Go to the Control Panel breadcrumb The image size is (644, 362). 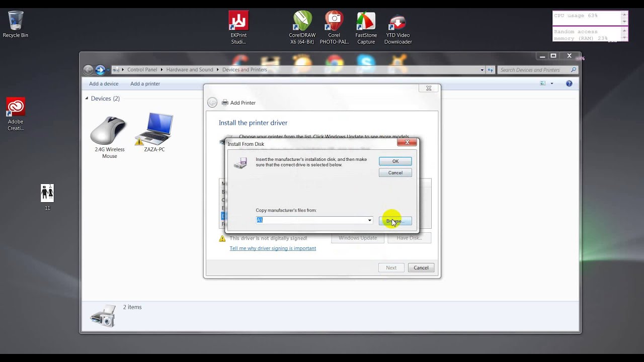pos(142,70)
